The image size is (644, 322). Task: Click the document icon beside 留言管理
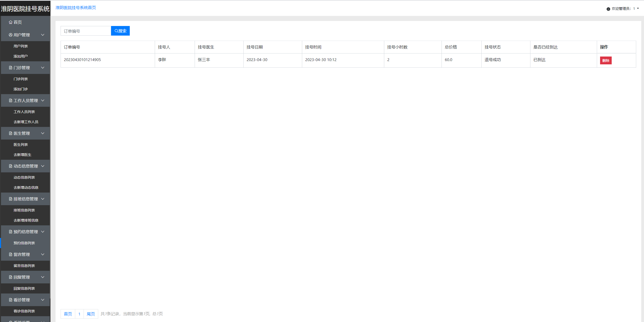[x=10, y=254]
